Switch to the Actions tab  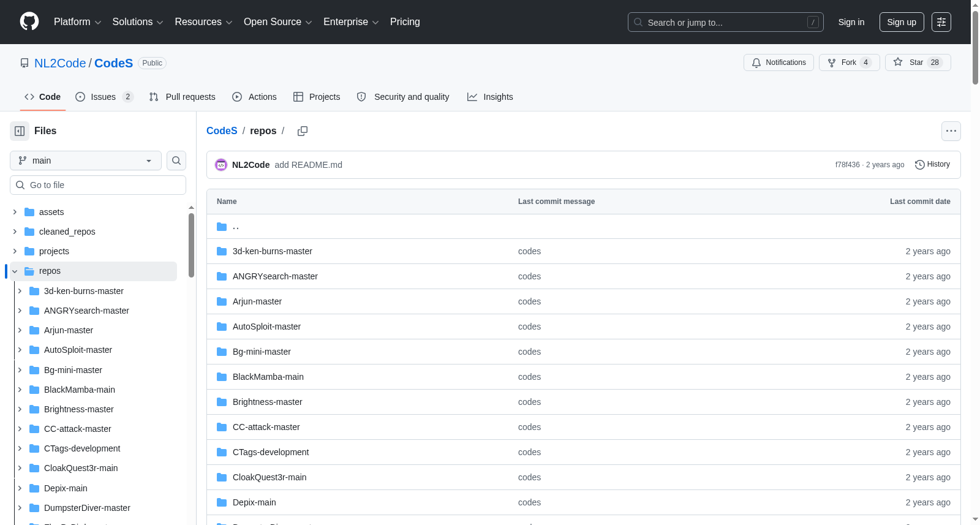(x=255, y=97)
